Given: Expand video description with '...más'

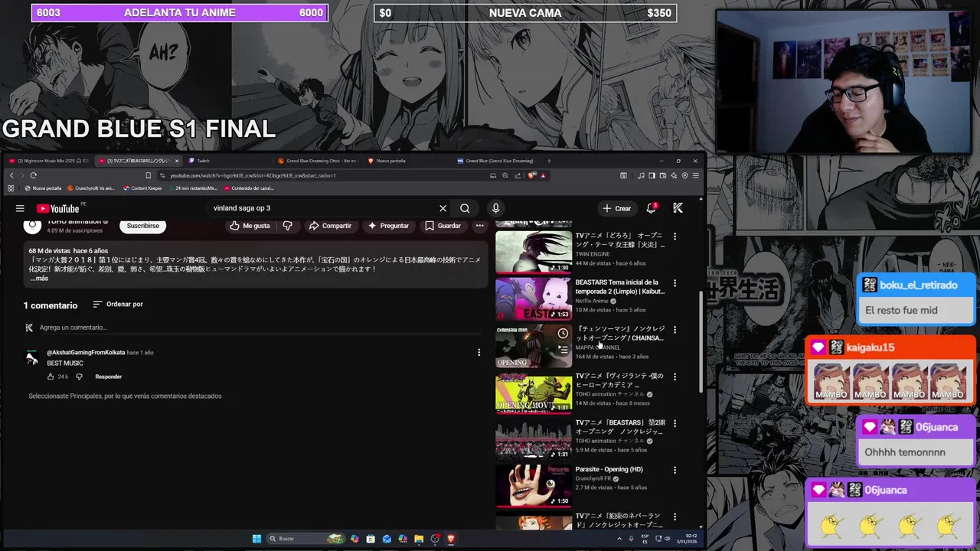Looking at the screenshot, I should [39, 279].
